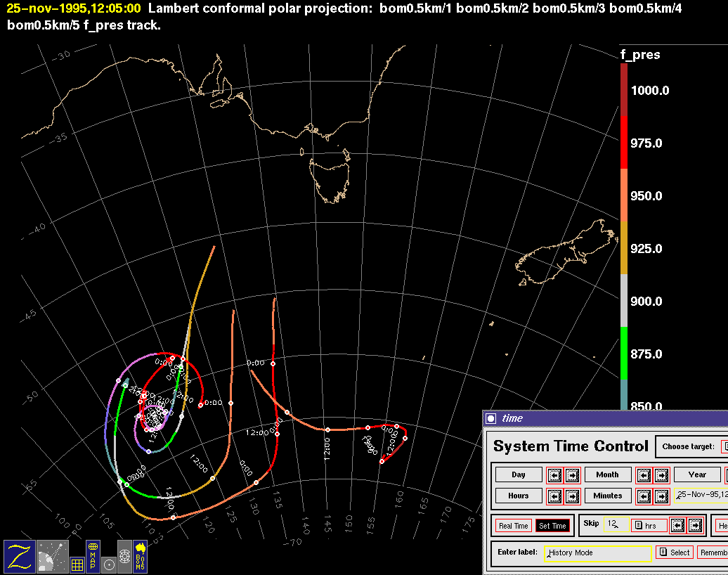Click the time window menu icon
This screenshot has height=575, width=728.
pyautogui.click(x=491, y=418)
